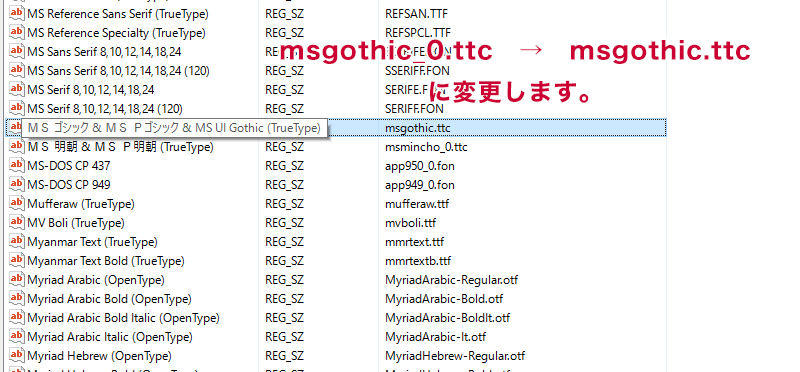
Task: Click the registry value icon beside MV Boli
Action: [x=17, y=223]
